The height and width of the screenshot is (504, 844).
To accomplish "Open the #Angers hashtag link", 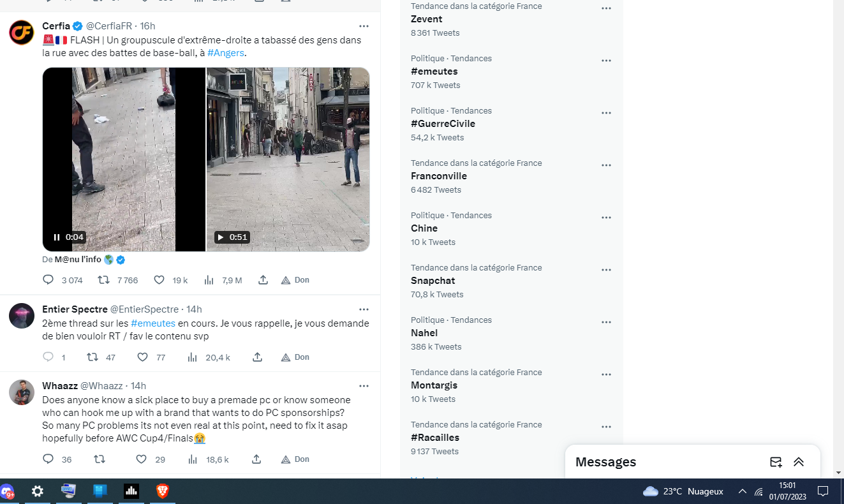I will 226,53.
